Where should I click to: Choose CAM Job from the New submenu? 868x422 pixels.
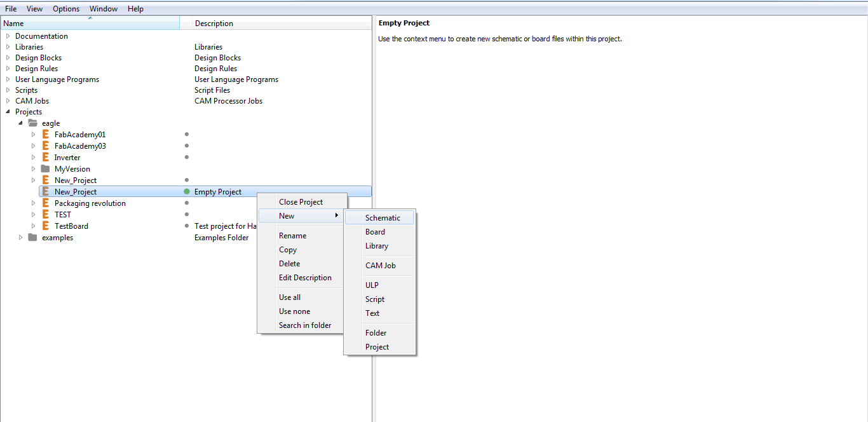coord(379,266)
